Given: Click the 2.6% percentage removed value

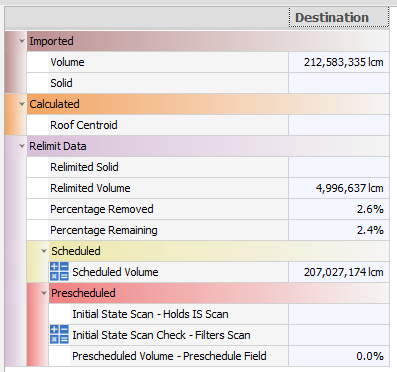Looking at the screenshot, I should pyautogui.click(x=370, y=209).
